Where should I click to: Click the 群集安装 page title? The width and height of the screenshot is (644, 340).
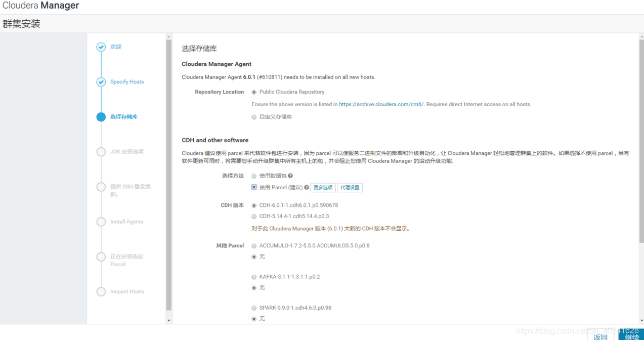(21, 24)
